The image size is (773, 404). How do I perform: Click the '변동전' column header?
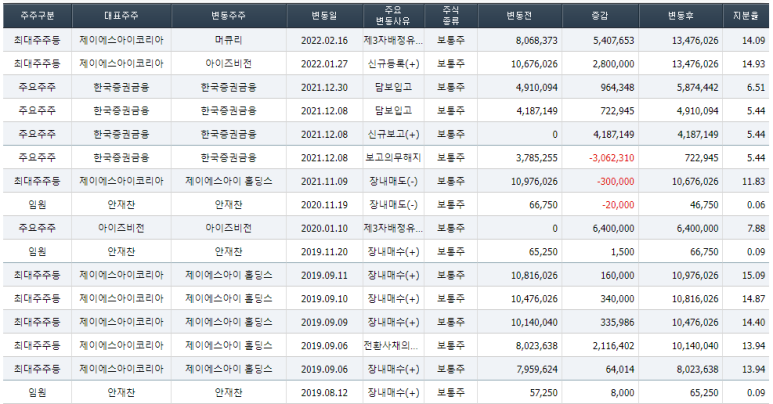coord(520,16)
